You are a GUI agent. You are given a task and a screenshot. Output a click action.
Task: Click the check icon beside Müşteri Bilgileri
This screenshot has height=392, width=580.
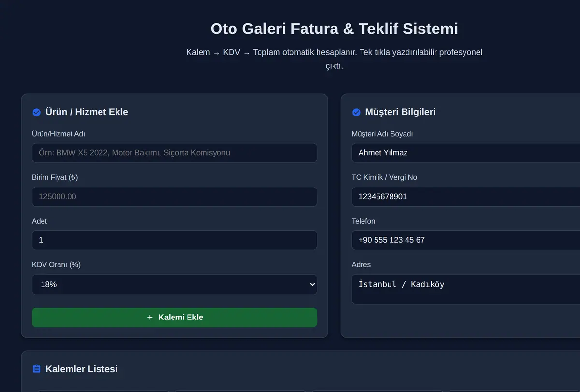[356, 112]
